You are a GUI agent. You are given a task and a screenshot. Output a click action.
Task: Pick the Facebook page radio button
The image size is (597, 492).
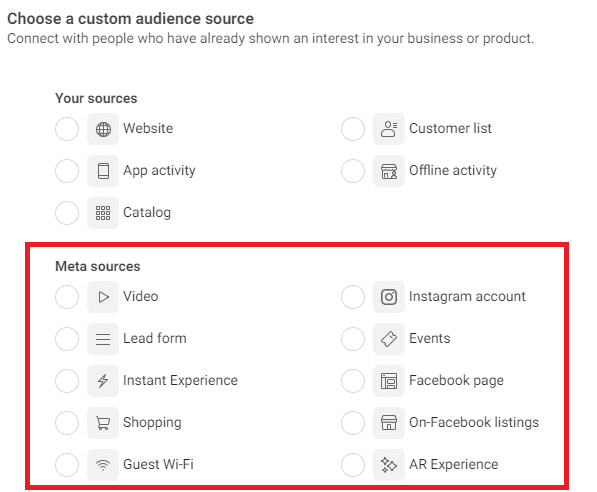click(x=353, y=381)
